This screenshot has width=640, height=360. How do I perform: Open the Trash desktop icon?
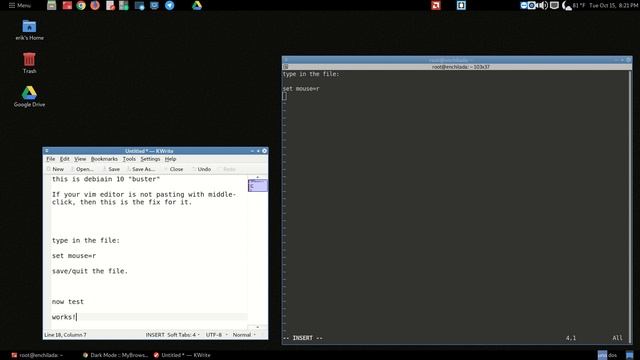(x=29, y=63)
